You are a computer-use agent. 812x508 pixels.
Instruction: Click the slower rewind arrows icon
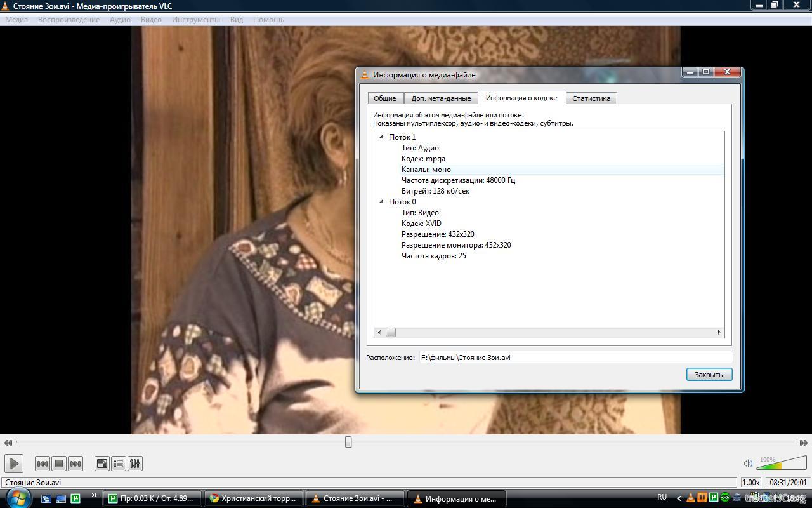point(8,443)
